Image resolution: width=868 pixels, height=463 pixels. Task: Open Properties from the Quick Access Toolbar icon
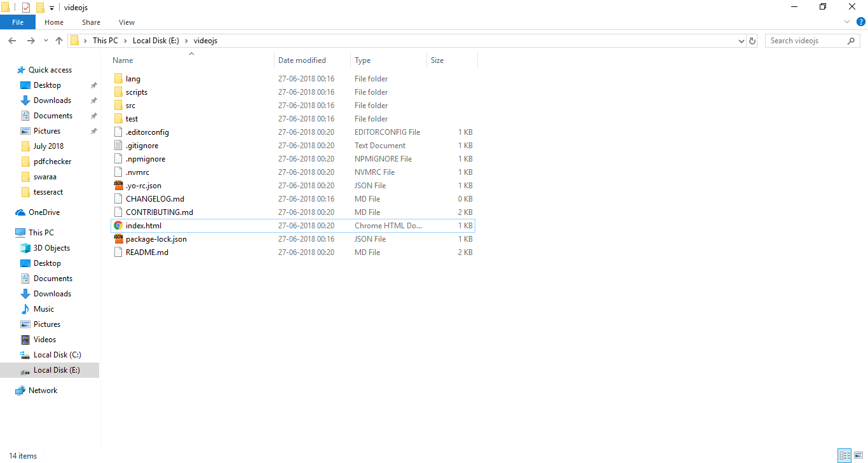pos(27,7)
